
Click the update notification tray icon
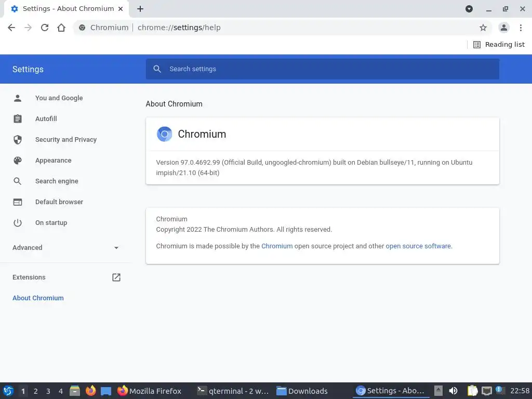pyautogui.click(x=500, y=390)
